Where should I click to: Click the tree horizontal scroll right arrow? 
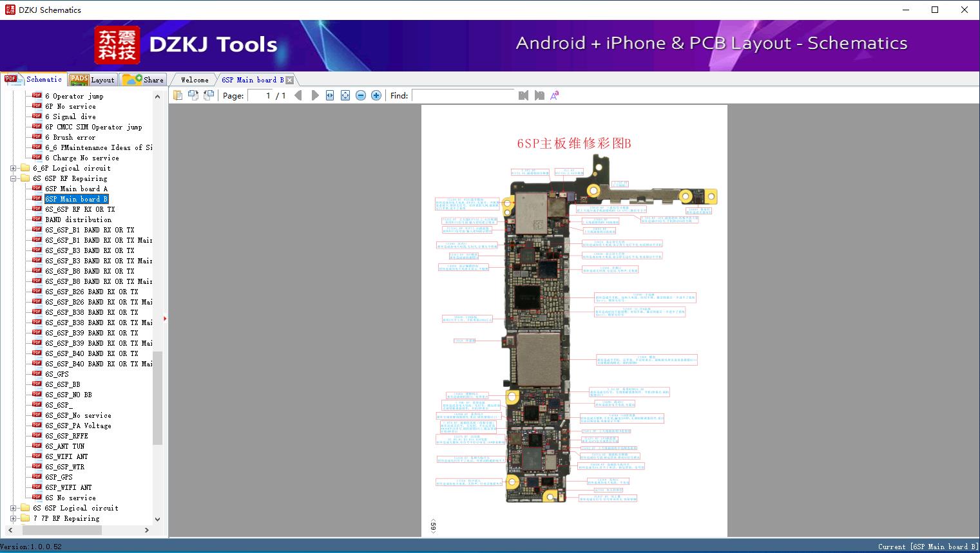[146, 530]
